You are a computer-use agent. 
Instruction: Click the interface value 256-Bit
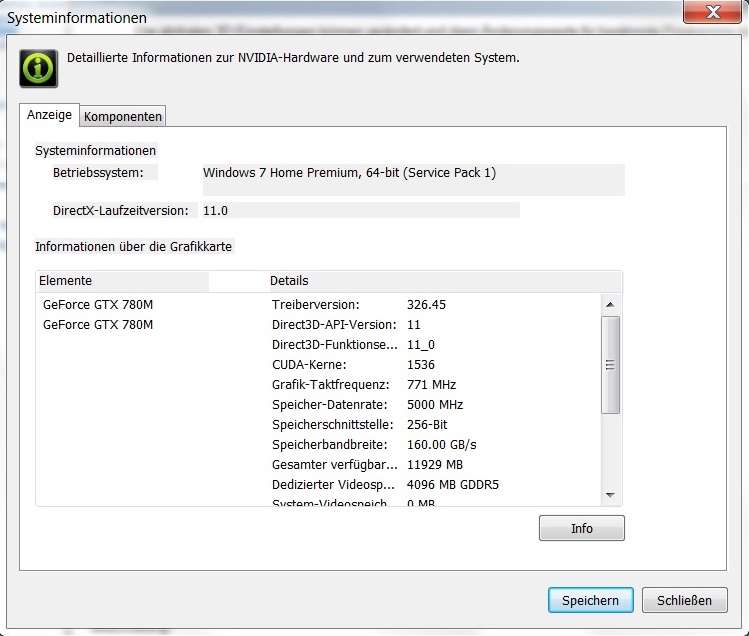(427, 425)
